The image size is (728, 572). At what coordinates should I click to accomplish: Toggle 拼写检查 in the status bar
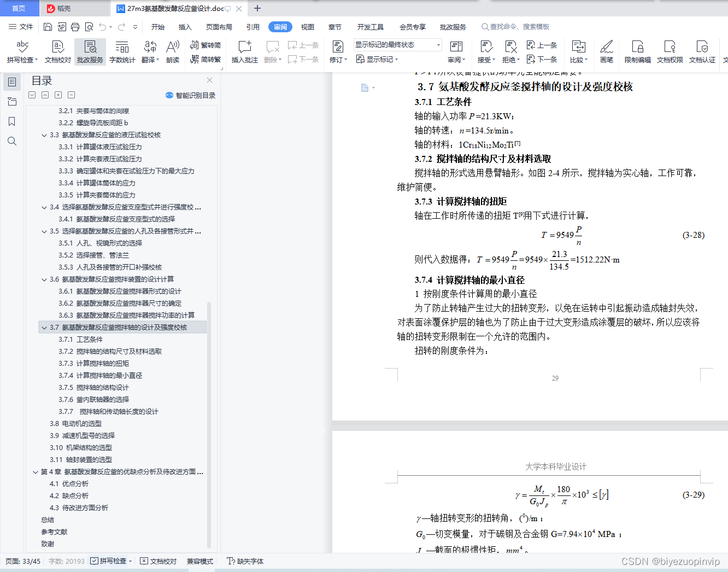(x=111, y=561)
